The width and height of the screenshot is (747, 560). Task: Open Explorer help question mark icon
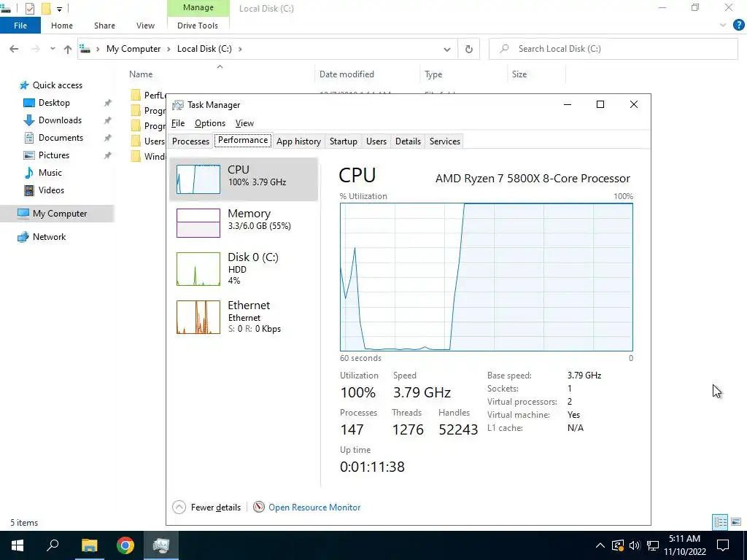tap(739, 26)
